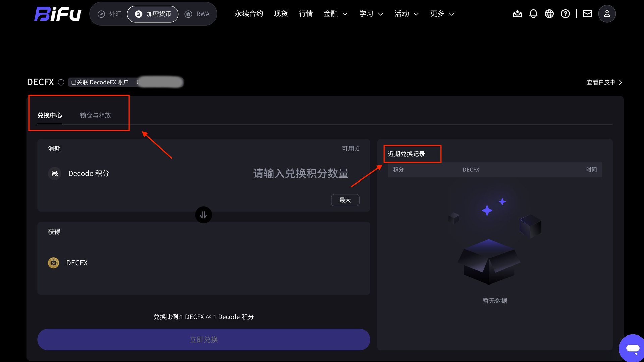Click the 可用:0 balance text
The image size is (644, 362).
(351, 149)
